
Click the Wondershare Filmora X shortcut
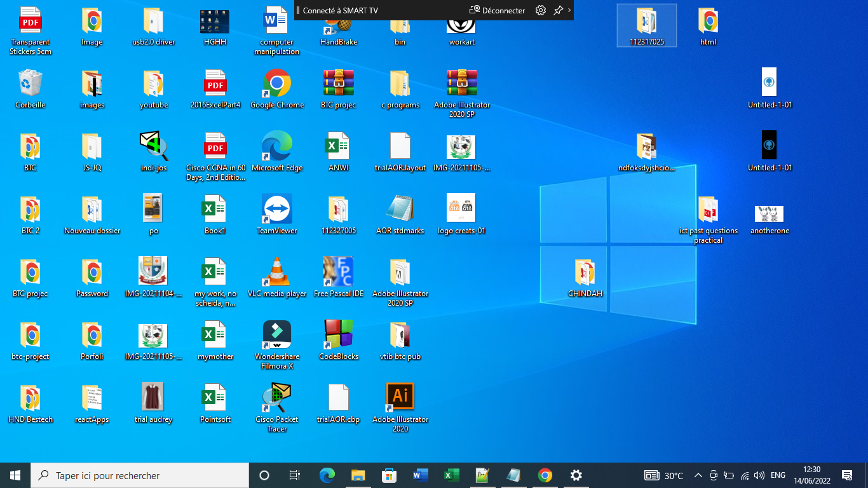tap(276, 335)
